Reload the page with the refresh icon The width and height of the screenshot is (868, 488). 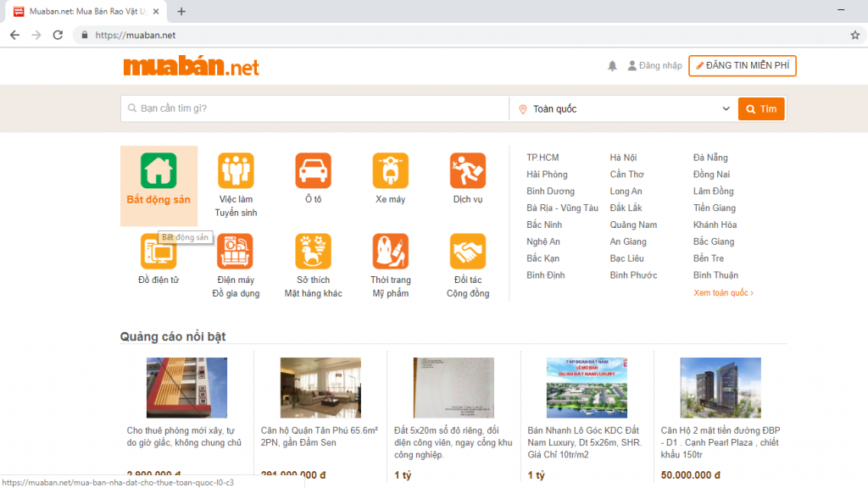57,36
